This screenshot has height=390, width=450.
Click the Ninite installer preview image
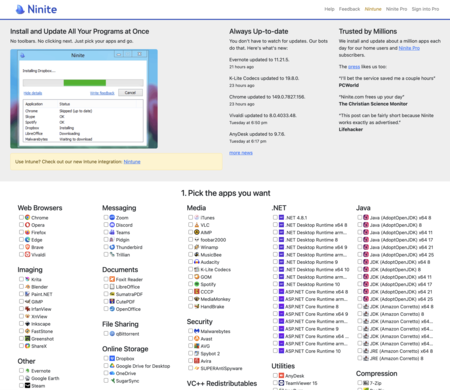click(x=84, y=99)
